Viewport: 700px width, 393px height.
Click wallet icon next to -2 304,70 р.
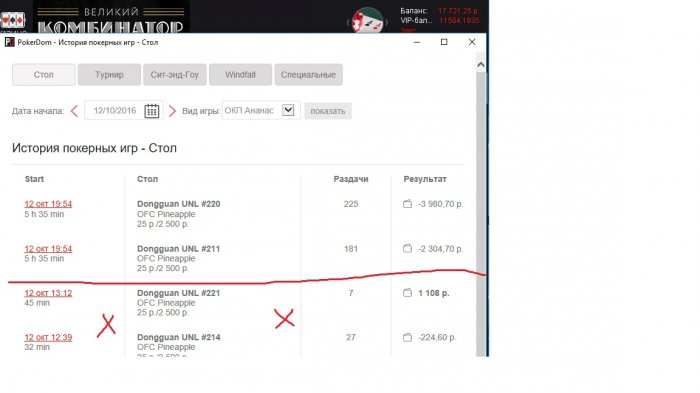click(x=407, y=248)
